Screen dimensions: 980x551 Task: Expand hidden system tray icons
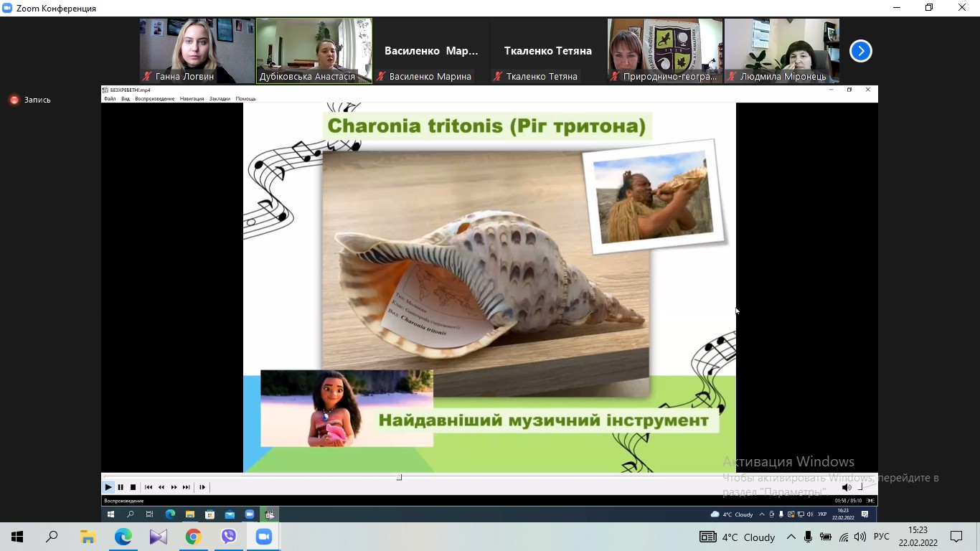point(791,537)
